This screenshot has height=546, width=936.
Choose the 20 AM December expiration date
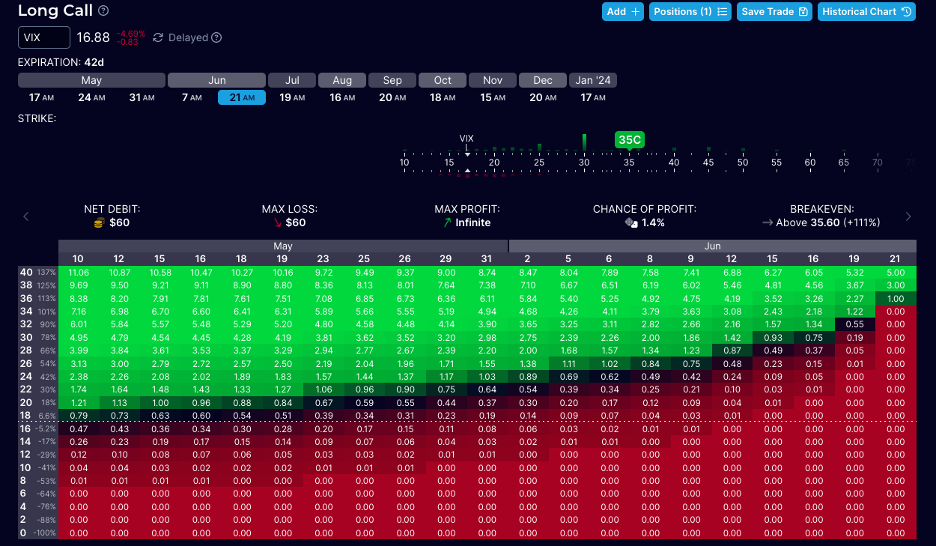pyautogui.click(x=543, y=97)
